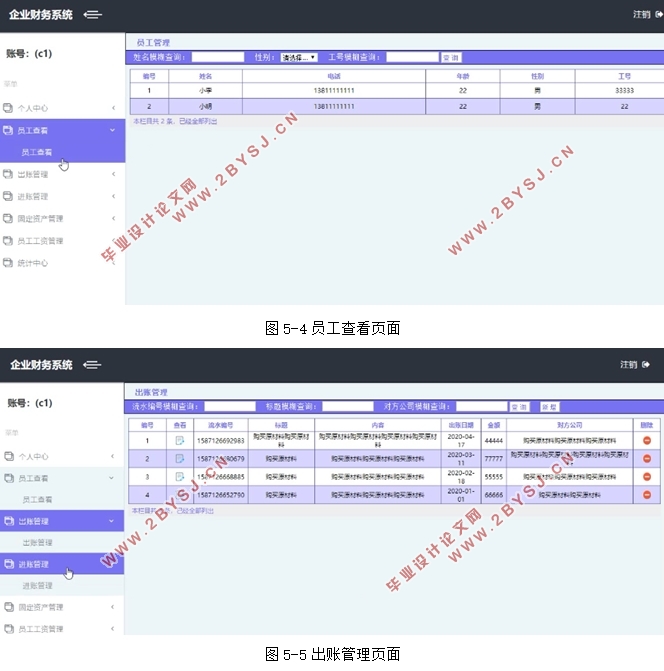The image size is (664, 671).
Task: Click 查询 button beside 对方公司模糊查询 field
Action: click(x=519, y=407)
